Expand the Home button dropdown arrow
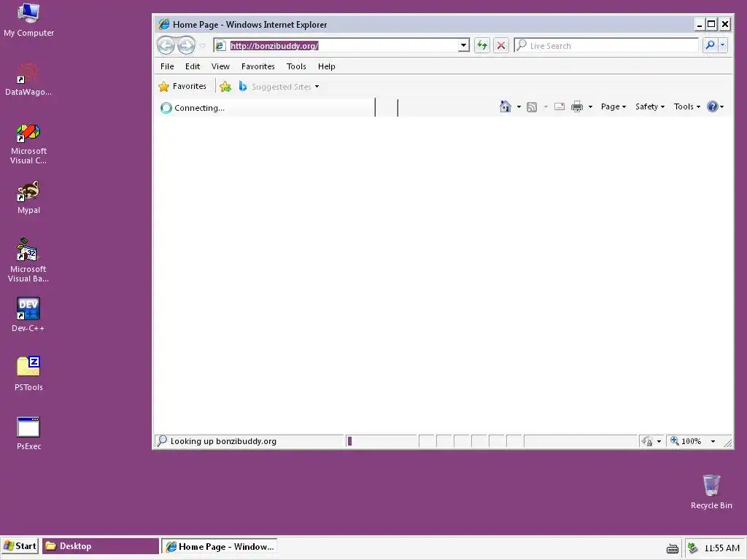 pyautogui.click(x=519, y=106)
